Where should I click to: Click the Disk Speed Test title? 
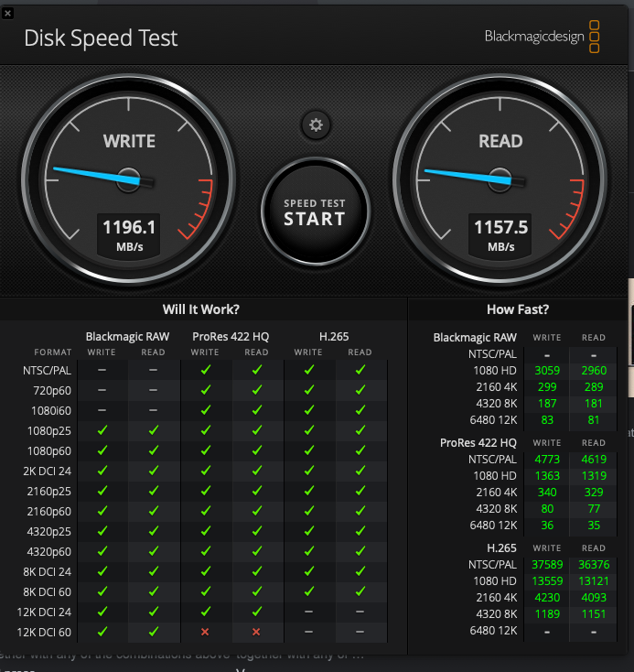coord(101,38)
